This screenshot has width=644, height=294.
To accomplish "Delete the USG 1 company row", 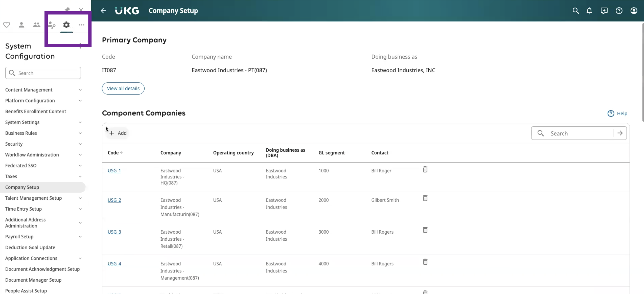I will point(425,169).
